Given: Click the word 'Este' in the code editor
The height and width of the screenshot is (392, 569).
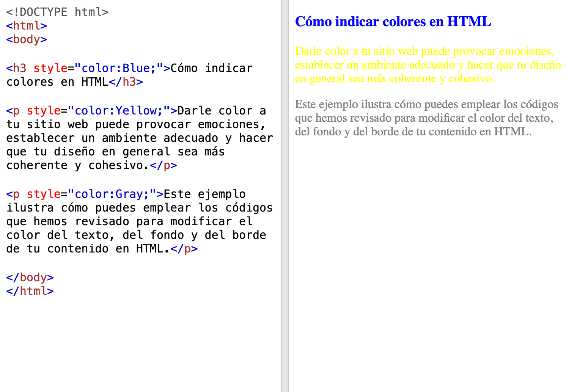Looking at the screenshot, I should [x=177, y=194].
